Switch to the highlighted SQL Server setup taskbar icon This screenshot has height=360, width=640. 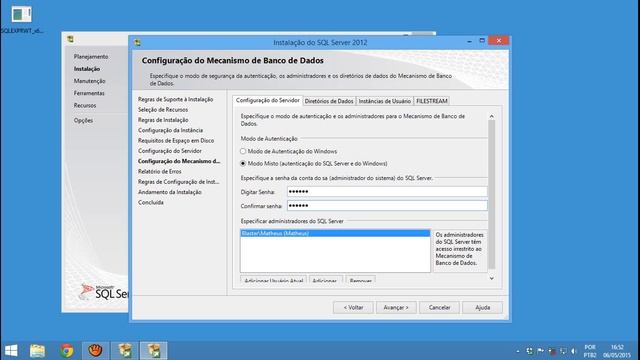click(154, 351)
